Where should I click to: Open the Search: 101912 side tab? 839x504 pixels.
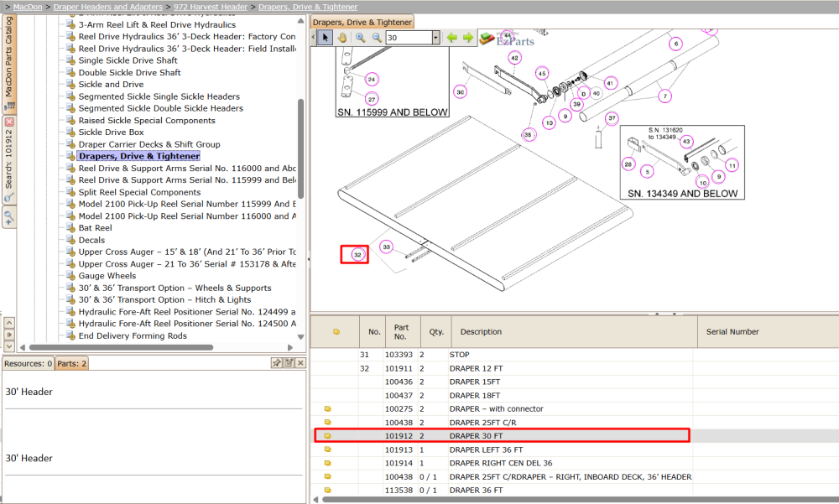pos(9,159)
